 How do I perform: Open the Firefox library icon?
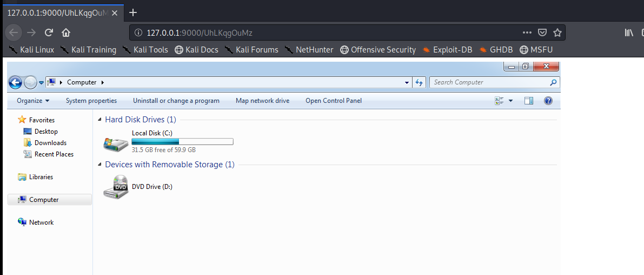(x=629, y=32)
